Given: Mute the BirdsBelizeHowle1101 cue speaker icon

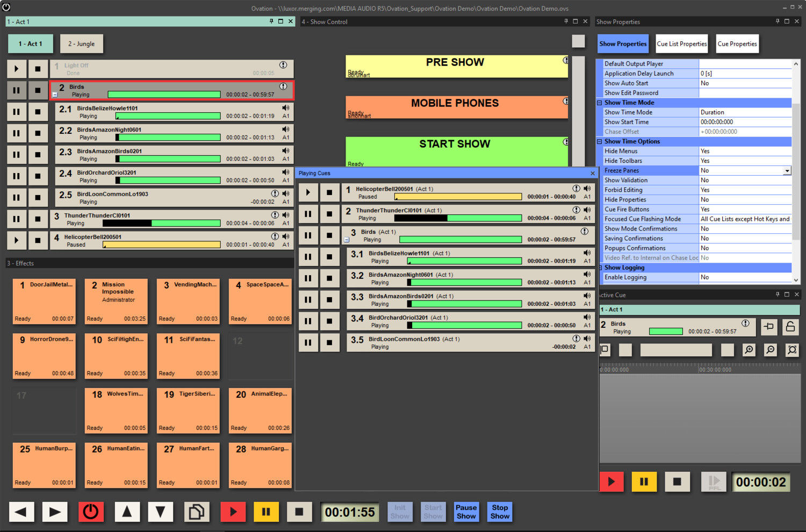Looking at the screenshot, I should 285,107.
